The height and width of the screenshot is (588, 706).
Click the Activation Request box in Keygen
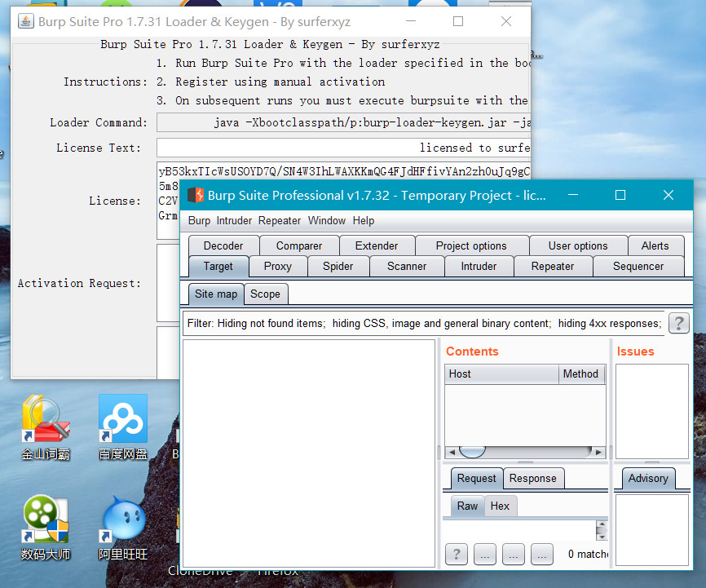(168, 283)
